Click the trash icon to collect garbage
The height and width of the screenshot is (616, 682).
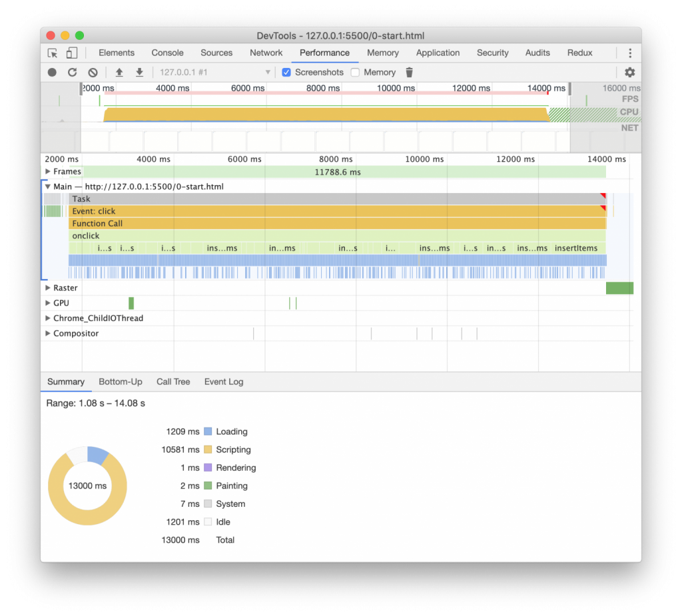pyautogui.click(x=410, y=72)
